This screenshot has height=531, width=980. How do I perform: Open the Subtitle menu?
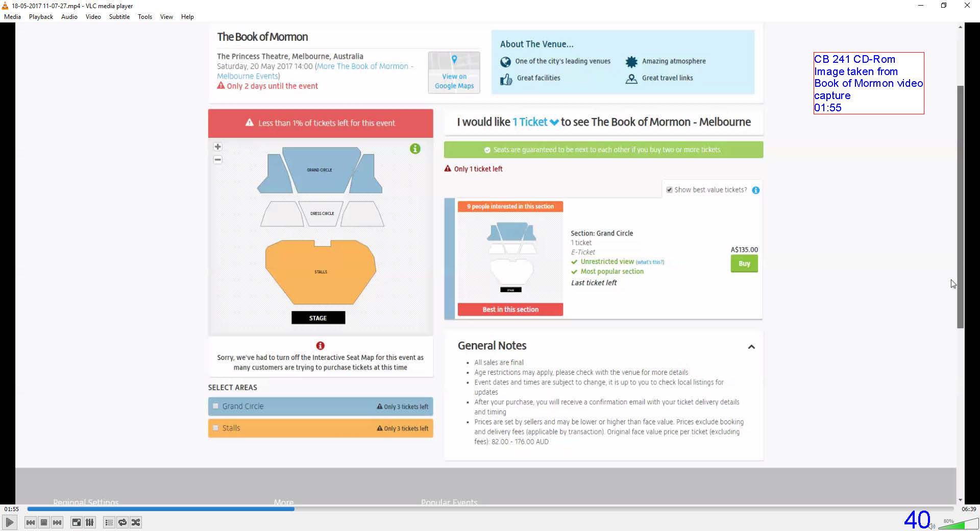tap(119, 17)
